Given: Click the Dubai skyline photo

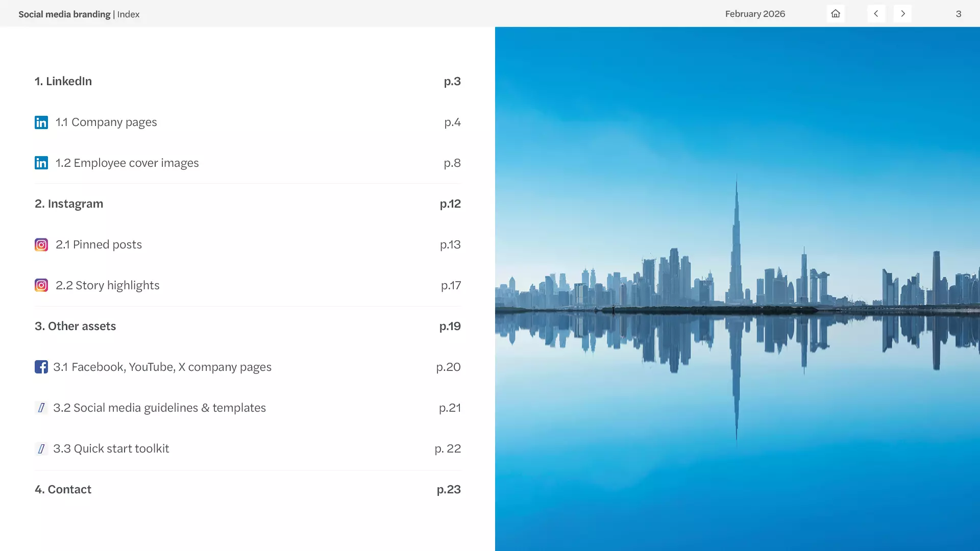Looking at the screenshot, I should pyautogui.click(x=737, y=289).
